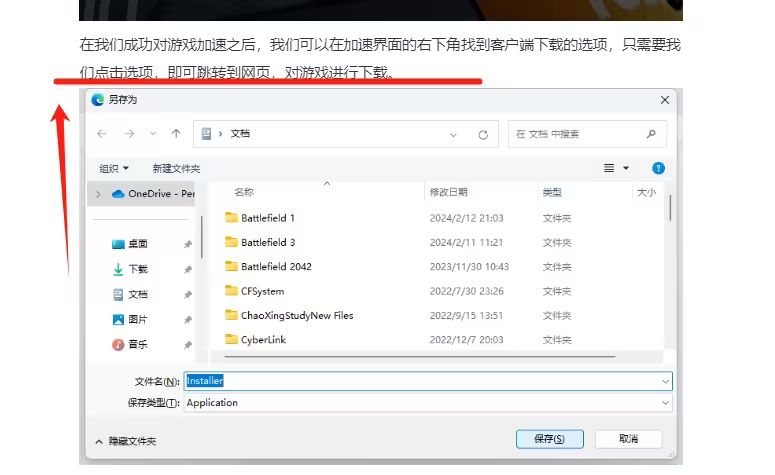
Task: Click the Edge icon in dialog title
Action: pyautogui.click(x=97, y=100)
